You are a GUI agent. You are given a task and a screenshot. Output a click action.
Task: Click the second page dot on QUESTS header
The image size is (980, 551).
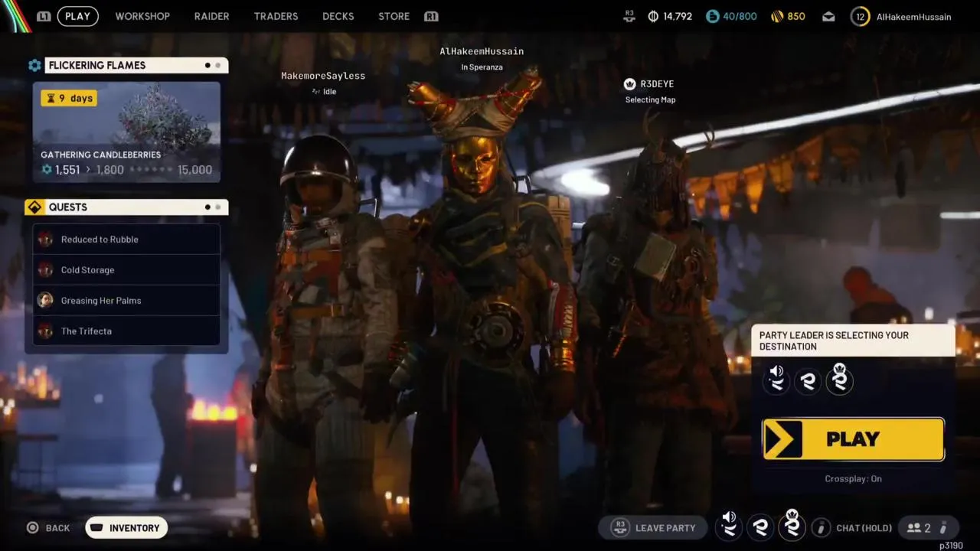pyautogui.click(x=218, y=207)
